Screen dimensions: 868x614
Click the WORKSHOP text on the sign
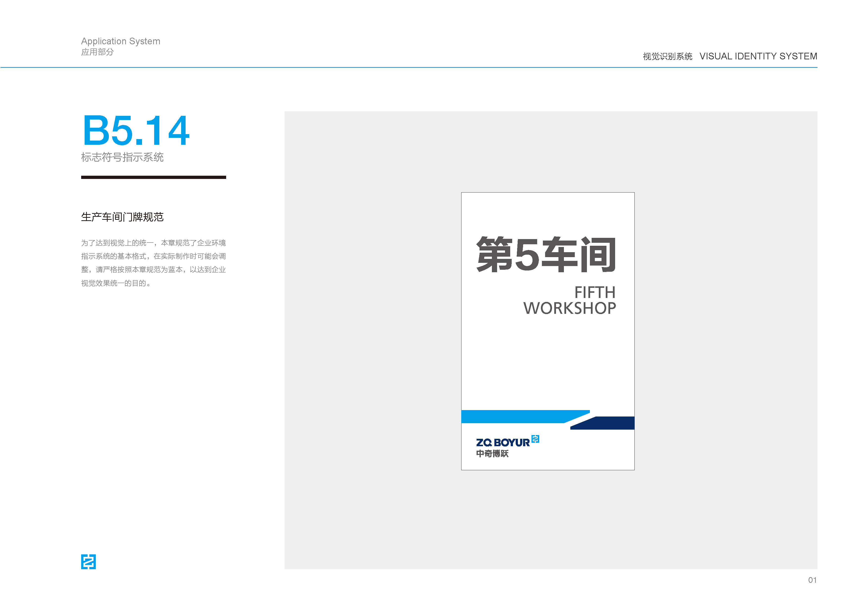[569, 308]
